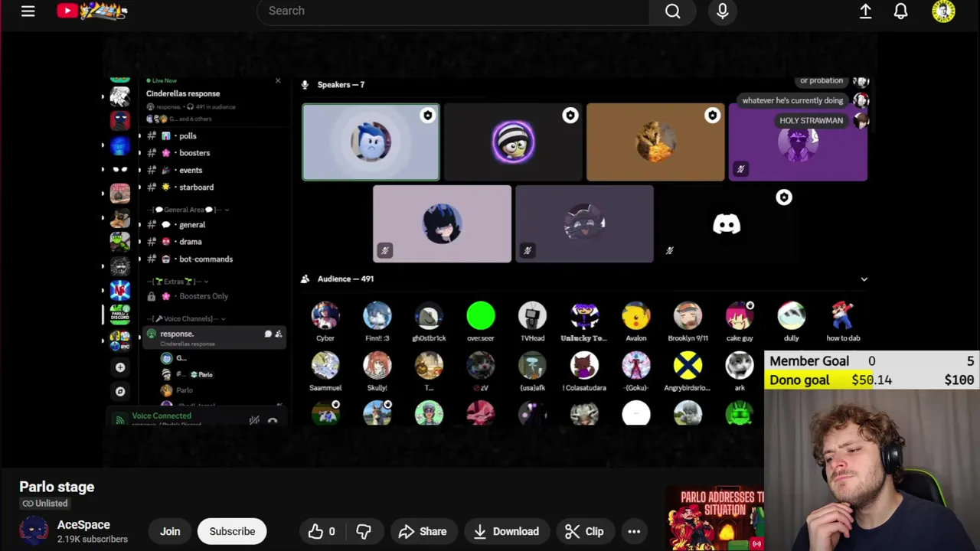Open the AceSpace channel name link
This screenshot has height=551, width=980.
pos(83,525)
